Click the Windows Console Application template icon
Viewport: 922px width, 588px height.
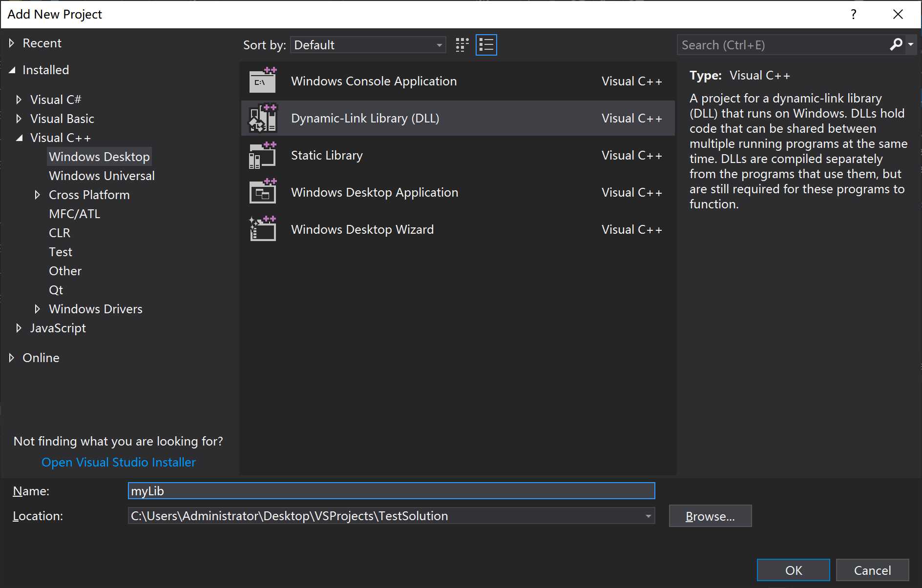coord(263,81)
